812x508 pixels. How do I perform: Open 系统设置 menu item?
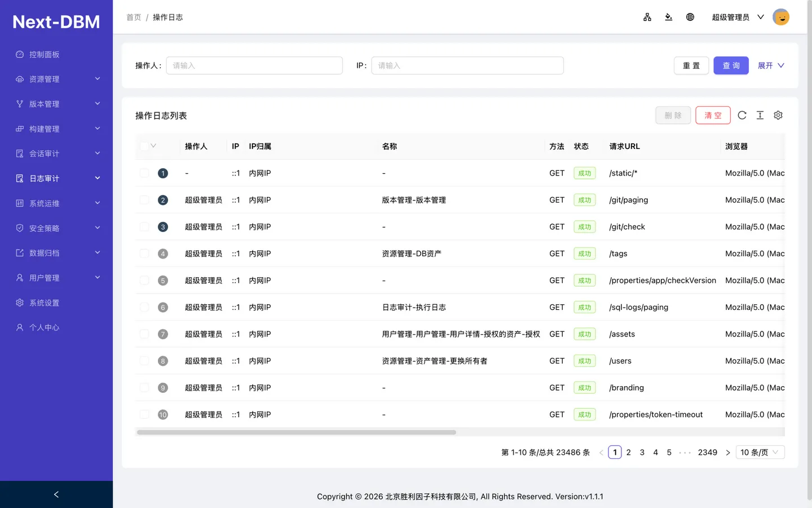[x=56, y=303]
